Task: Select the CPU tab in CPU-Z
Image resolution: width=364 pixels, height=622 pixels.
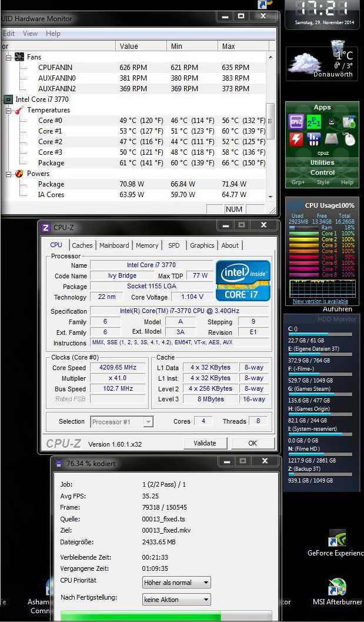Action: pos(56,245)
